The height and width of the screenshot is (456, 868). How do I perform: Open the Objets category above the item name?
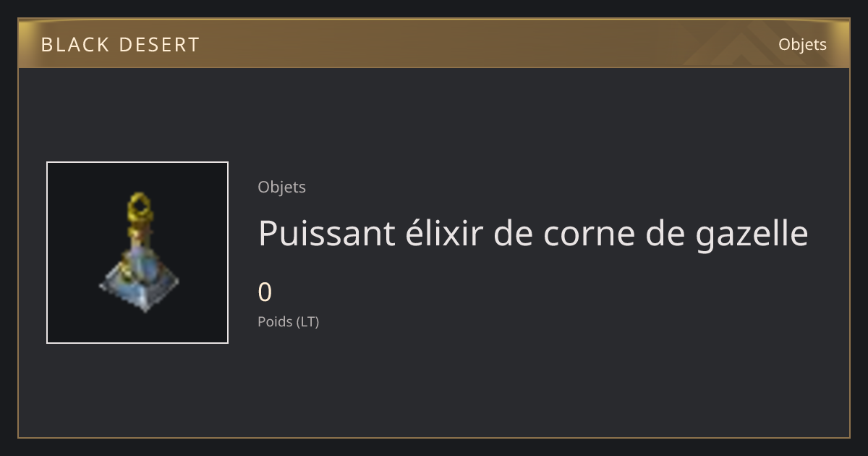(281, 187)
